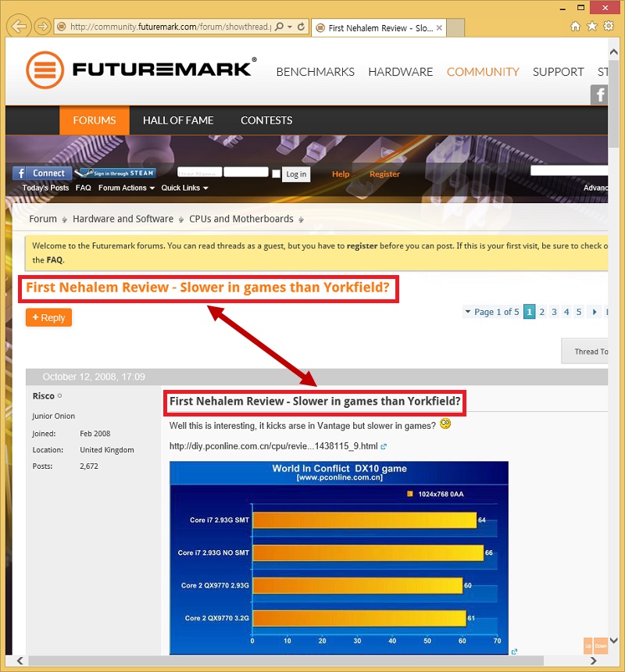Go to page 5 of thread

579,312
